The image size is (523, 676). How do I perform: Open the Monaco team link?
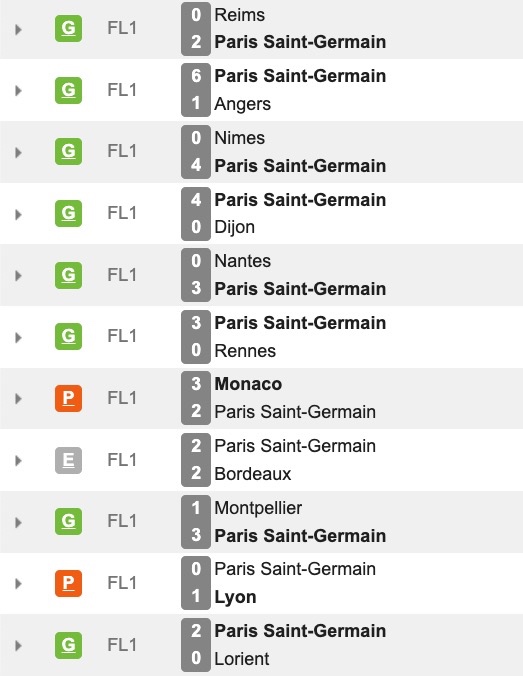tap(248, 384)
